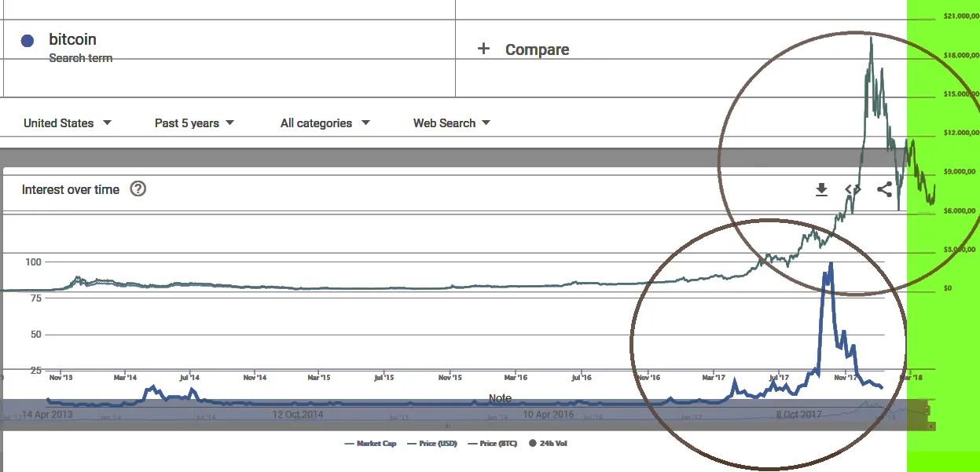Click the Mar '17 axis label
Screen dimensions: 980x472
tap(714, 378)
